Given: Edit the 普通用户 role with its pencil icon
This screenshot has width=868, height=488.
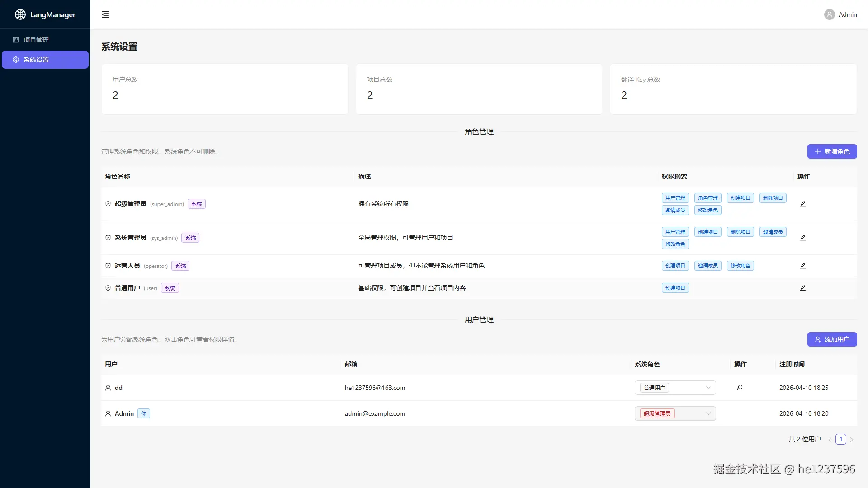Looking at the screenshot, I should (803, 288).
